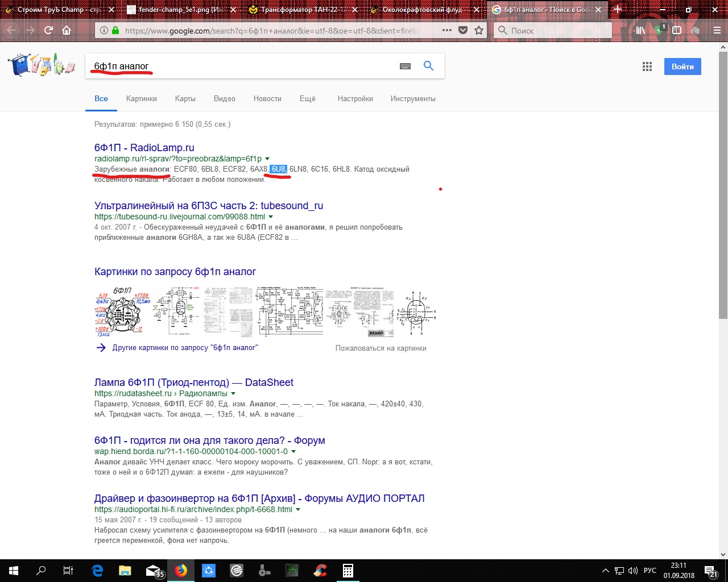The image size is (728, 582).
Task: Expand options arrow for wap.hiend.borda.ru result
Action: [293, 451]
